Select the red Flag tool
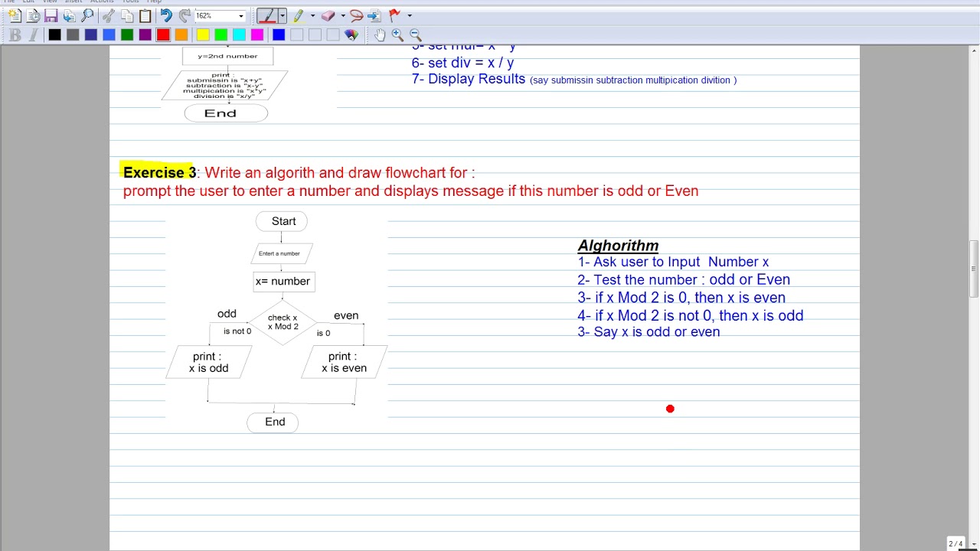 pos(394,15)
